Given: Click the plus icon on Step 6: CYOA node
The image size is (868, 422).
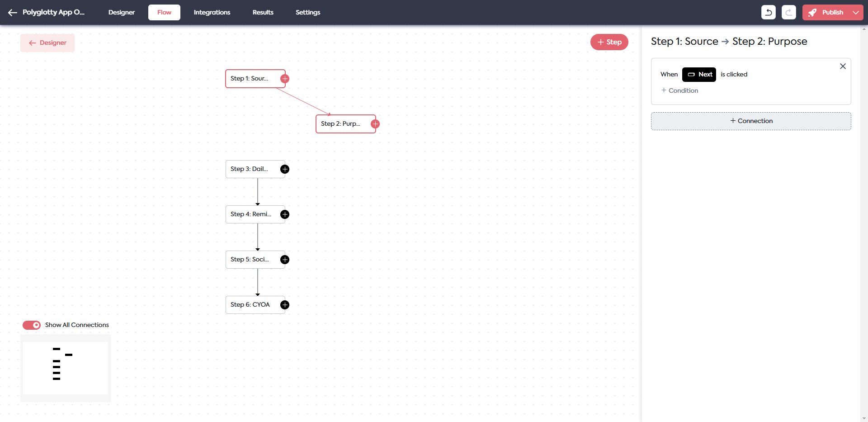Looking at the screenshot, I should [x=285, y=304].
